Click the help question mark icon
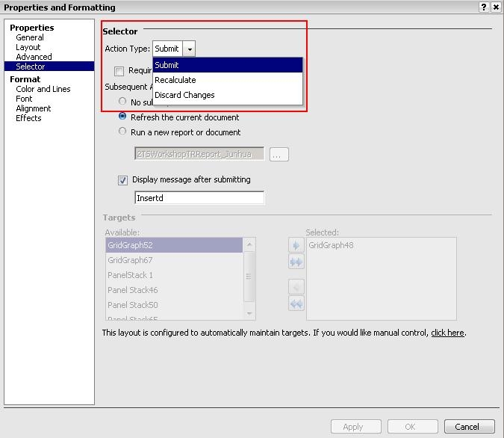This screenshot has width=504, height=438. pos(485,7)
